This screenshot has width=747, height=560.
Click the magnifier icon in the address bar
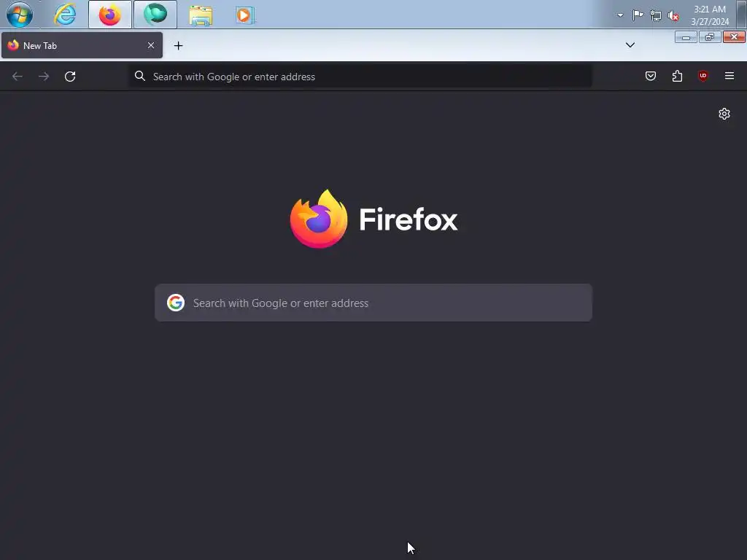139,76
